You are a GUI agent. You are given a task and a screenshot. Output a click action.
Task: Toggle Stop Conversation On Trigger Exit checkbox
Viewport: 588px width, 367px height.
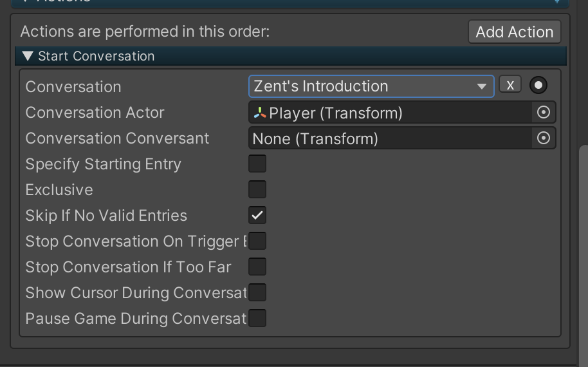coord(257,241)
